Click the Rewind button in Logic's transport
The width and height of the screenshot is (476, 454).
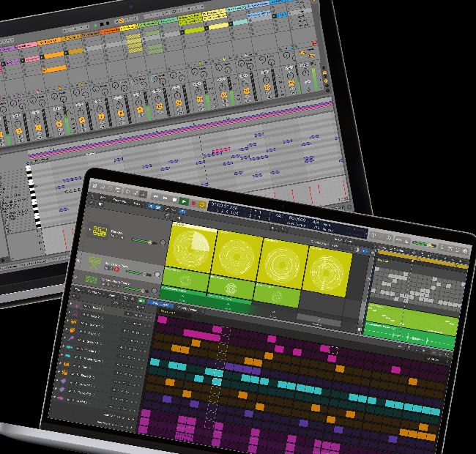155,197
